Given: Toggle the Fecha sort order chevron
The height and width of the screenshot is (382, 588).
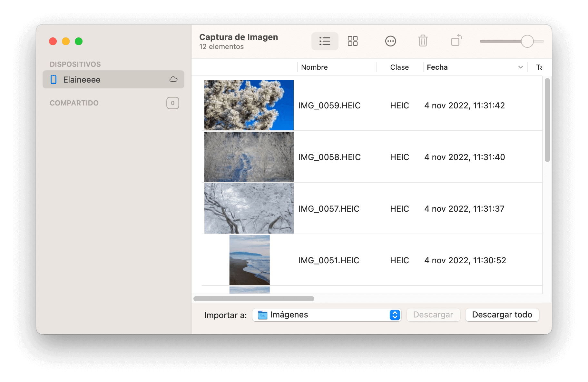Looking at the screenshot, I should point(520,67).
